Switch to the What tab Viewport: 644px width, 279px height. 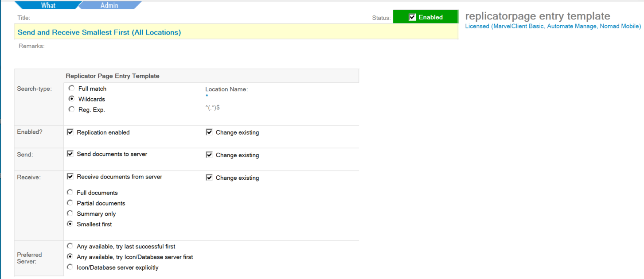[48, 5]
